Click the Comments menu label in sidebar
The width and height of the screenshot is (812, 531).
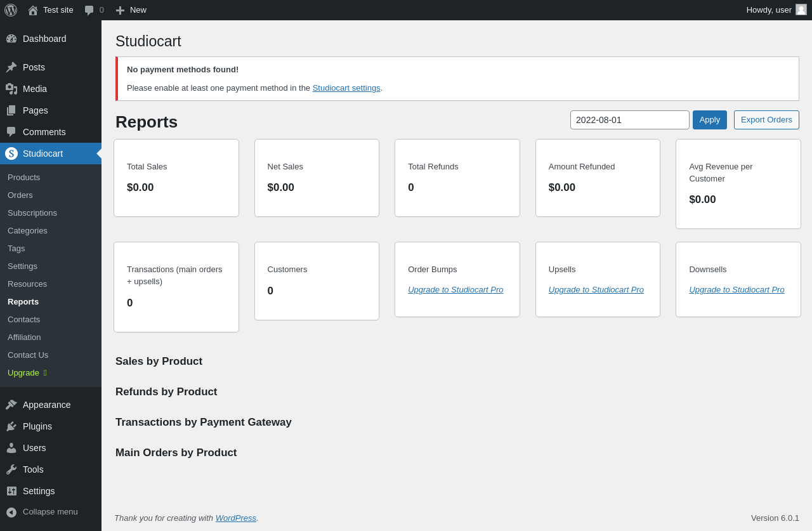coord(44,132)
